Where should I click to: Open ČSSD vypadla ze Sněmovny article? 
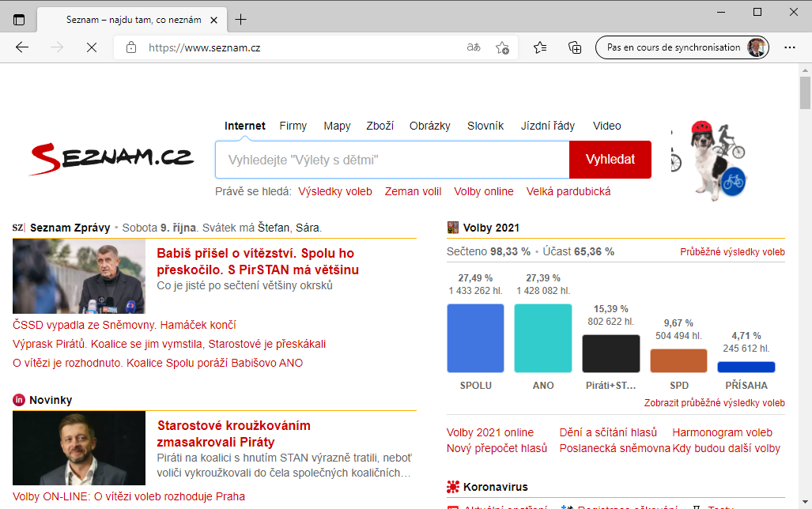124,325
